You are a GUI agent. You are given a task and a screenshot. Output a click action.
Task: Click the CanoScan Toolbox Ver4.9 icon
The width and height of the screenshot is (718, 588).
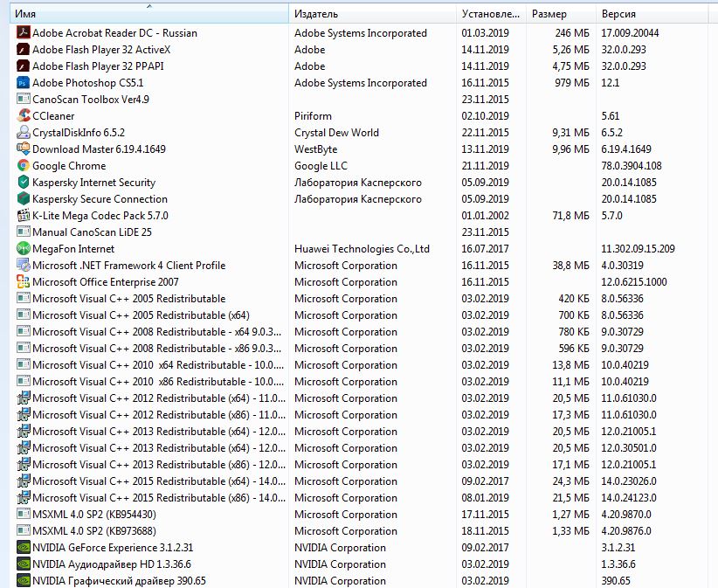(x=23, y=99)
